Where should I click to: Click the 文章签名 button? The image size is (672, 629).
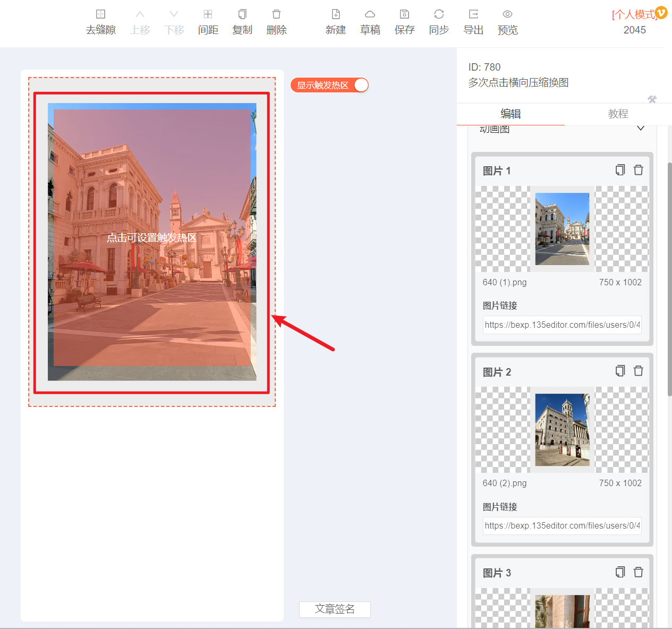coord(335,609)
